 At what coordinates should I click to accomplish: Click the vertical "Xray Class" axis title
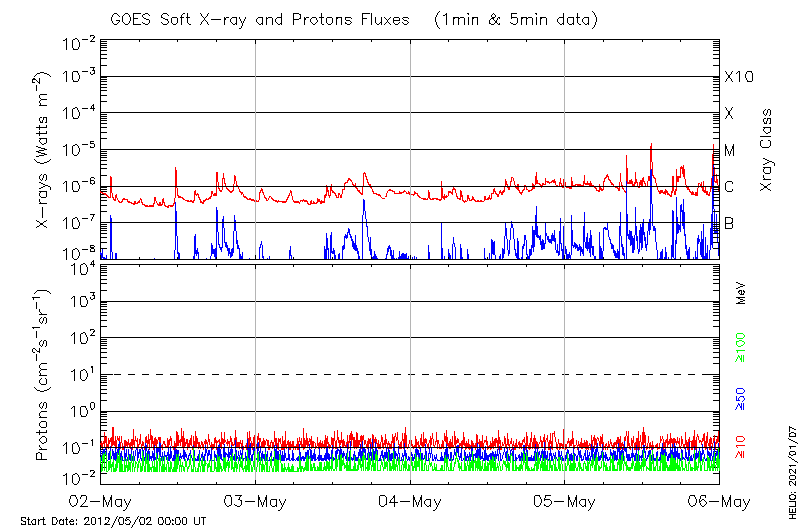click(x=766, y=150)
